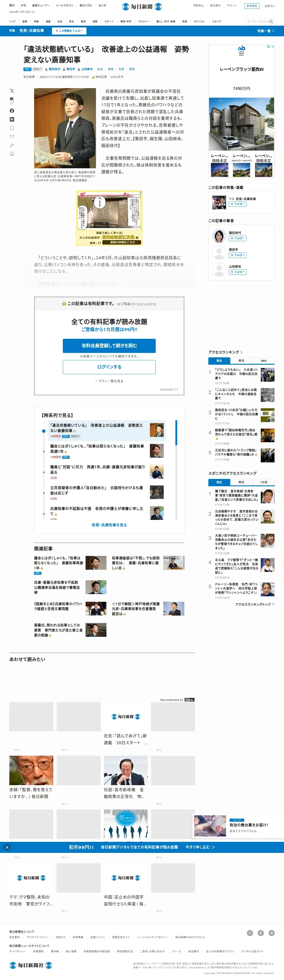This screenshot has width=284, height=980.
Task: Follow 告発・兵庫知事 feature in sidebar
Action: point(238,204)
